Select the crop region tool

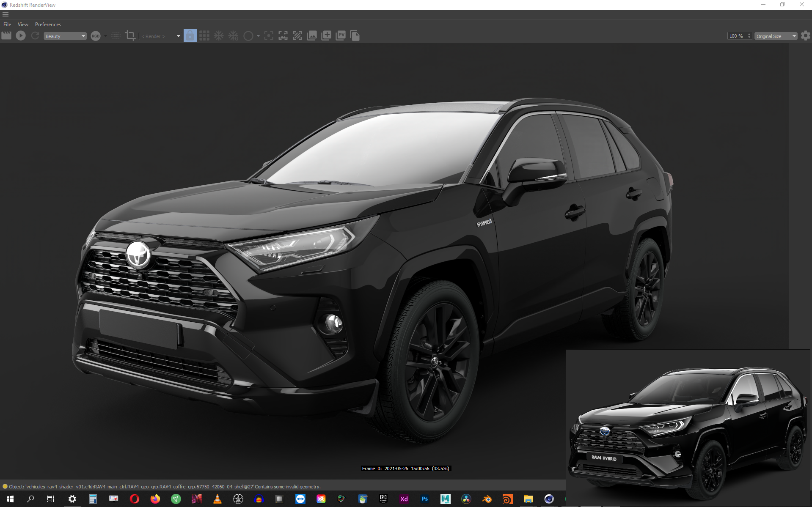tap(130, 36)
